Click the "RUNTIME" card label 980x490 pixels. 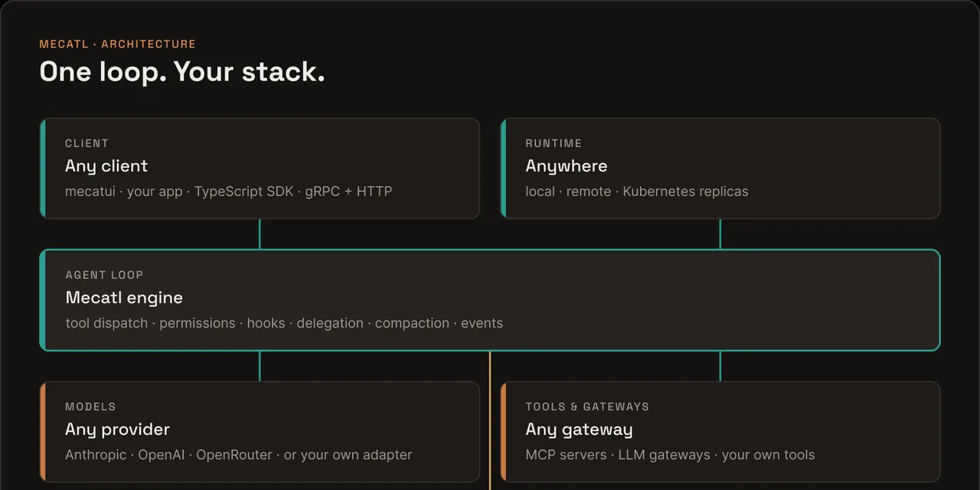point(554,143)
